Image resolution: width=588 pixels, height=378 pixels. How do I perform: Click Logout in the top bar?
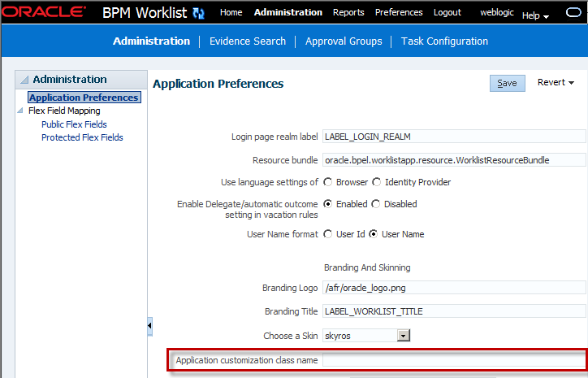(x=447, y=12)
